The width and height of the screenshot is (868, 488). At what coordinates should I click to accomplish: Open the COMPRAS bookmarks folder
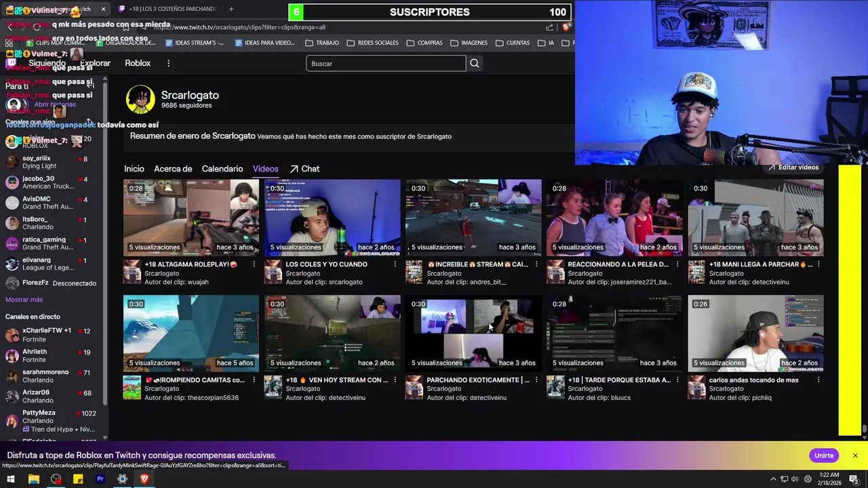point(425,43)
